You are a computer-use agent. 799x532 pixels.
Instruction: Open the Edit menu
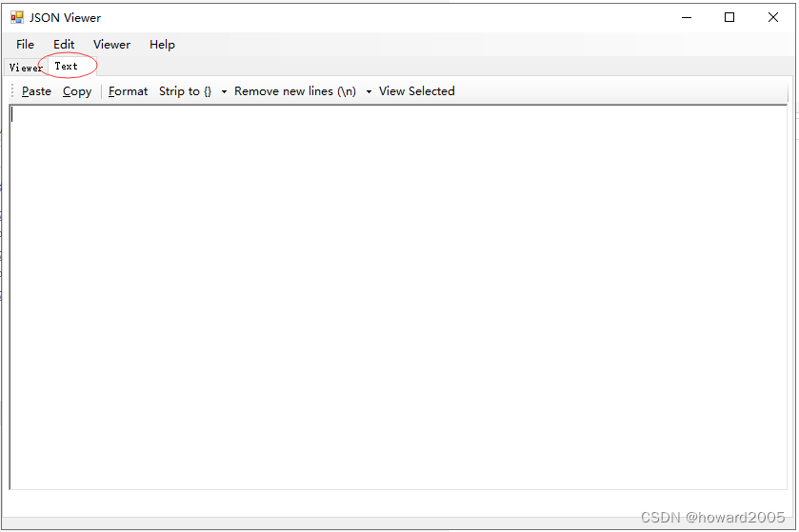pos(64,45)
